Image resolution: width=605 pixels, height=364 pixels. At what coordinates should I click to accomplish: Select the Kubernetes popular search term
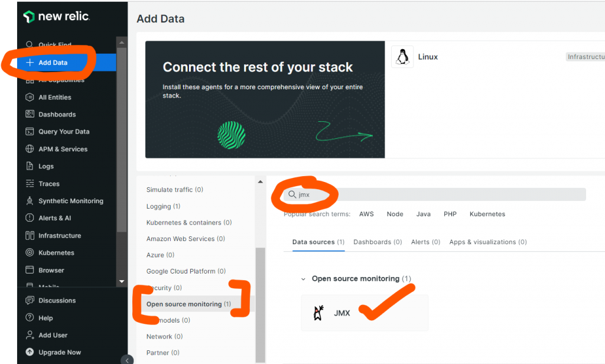[487, 214]
